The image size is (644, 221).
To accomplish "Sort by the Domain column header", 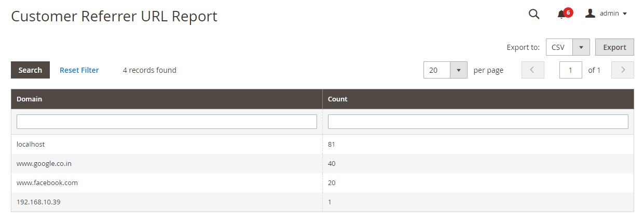I will click(167, 99).
